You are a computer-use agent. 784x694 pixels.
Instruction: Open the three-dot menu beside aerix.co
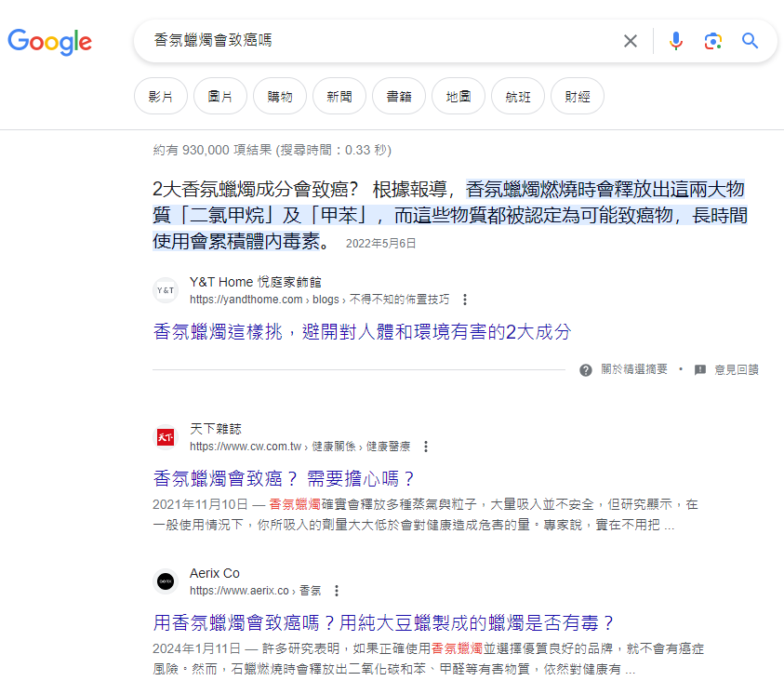click(337, 591)
